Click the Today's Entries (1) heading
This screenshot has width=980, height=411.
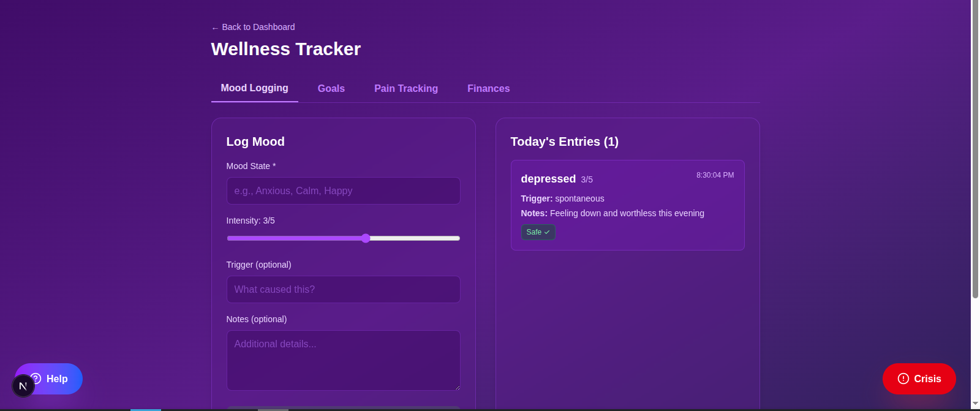pos(565,141)
